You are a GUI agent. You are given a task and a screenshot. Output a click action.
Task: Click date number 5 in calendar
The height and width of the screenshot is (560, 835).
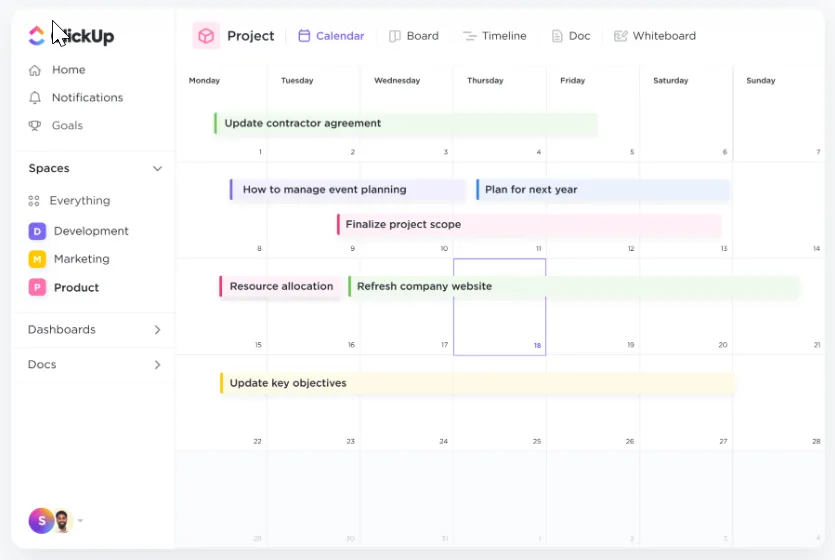(632, 152)
